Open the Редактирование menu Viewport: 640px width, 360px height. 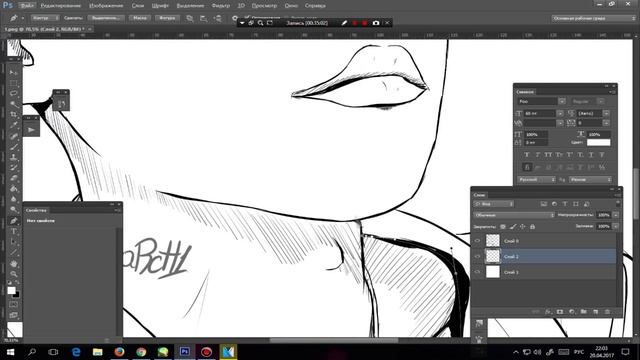click(x=62, y=6)
